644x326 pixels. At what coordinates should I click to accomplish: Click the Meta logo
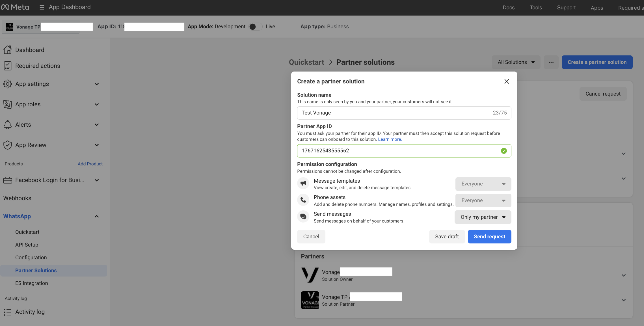[15, 7]
